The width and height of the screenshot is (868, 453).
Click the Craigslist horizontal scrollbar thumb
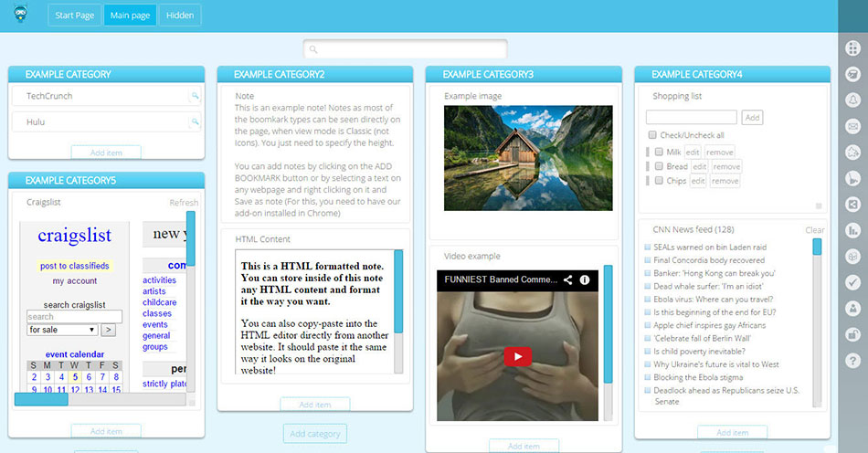pyautogui.click(x=41, y=399)
